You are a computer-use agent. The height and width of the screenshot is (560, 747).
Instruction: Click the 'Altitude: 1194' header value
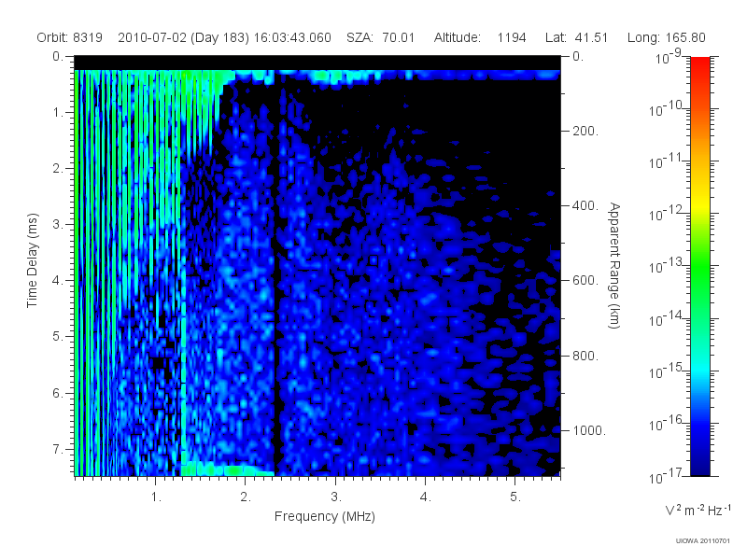[x=480, y=37]
